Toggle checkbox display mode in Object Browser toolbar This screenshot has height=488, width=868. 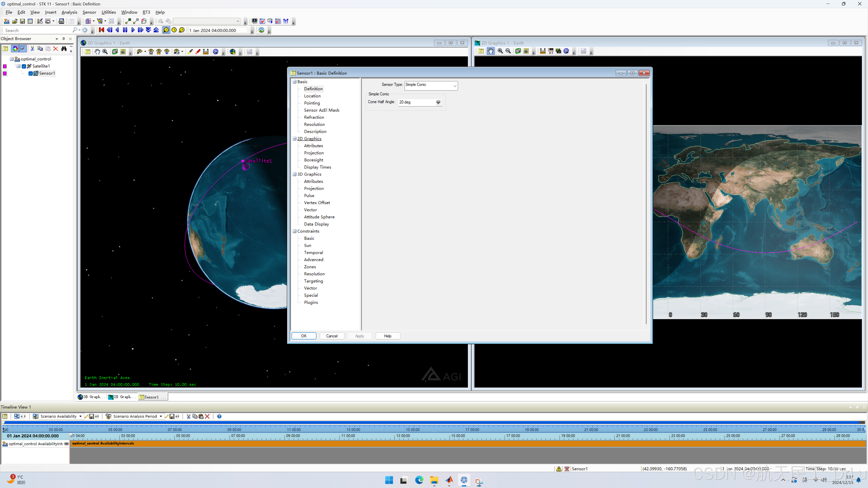23,49
